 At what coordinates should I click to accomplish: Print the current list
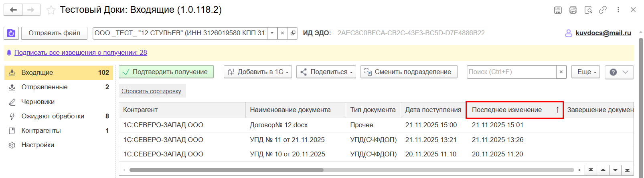573,10
